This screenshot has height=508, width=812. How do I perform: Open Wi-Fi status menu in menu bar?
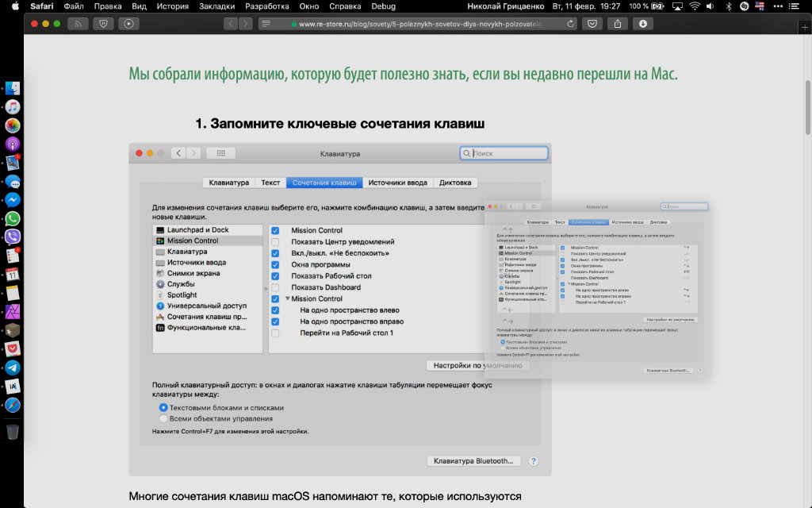[x=695, y=6]
